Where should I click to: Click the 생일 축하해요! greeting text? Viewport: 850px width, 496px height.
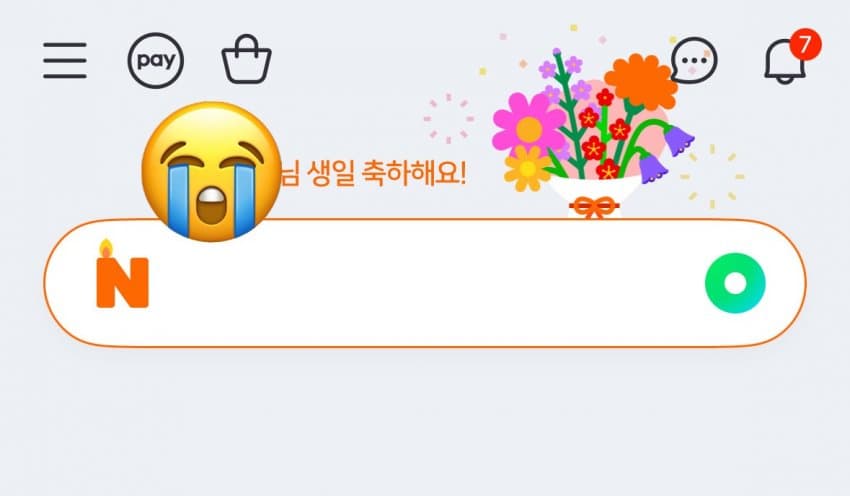386,174
